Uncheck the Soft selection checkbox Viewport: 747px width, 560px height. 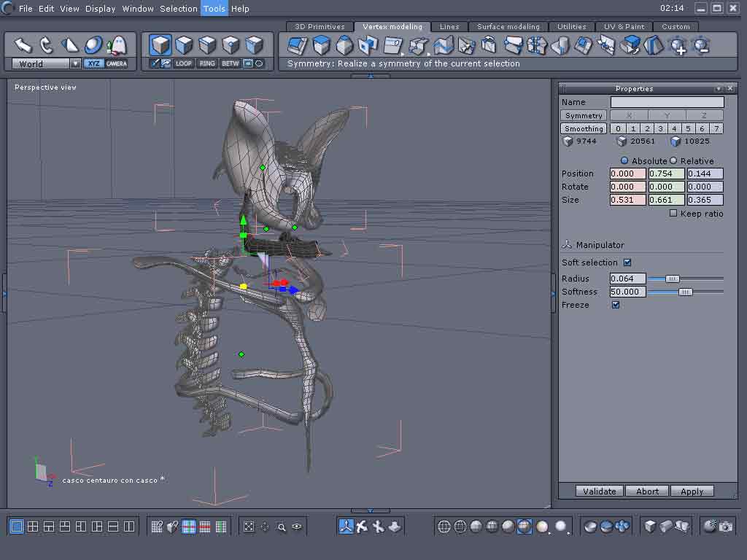[x=627, y=262]
